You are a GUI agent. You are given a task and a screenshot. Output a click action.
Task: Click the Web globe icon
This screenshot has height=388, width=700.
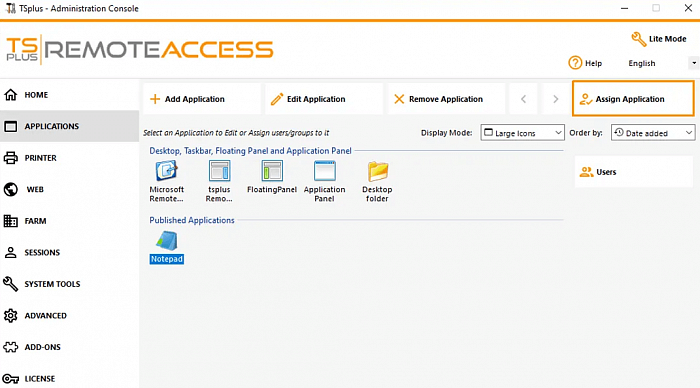(11, 189)
